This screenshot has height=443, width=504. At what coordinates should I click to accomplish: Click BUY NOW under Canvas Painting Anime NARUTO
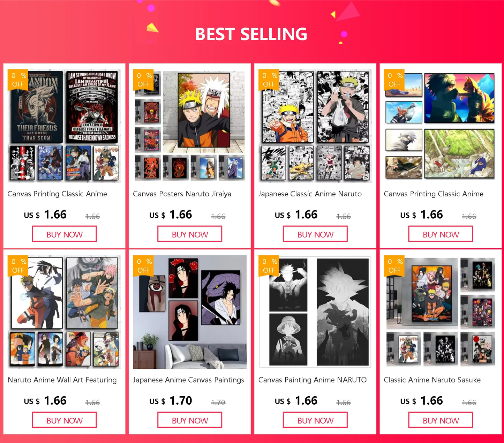click(315, 420)
